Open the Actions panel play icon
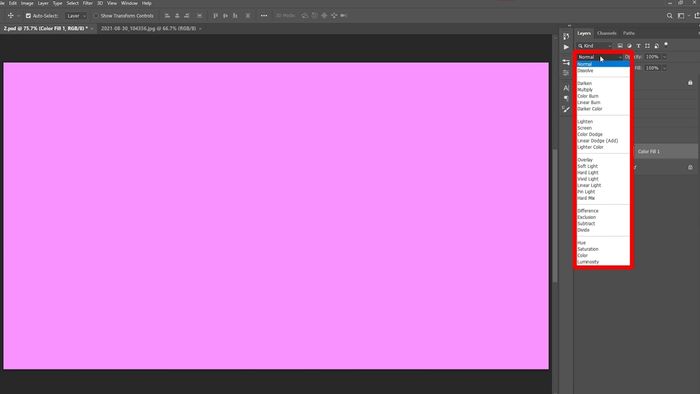Viewport: 700px width, 394px height. (566, 47)
